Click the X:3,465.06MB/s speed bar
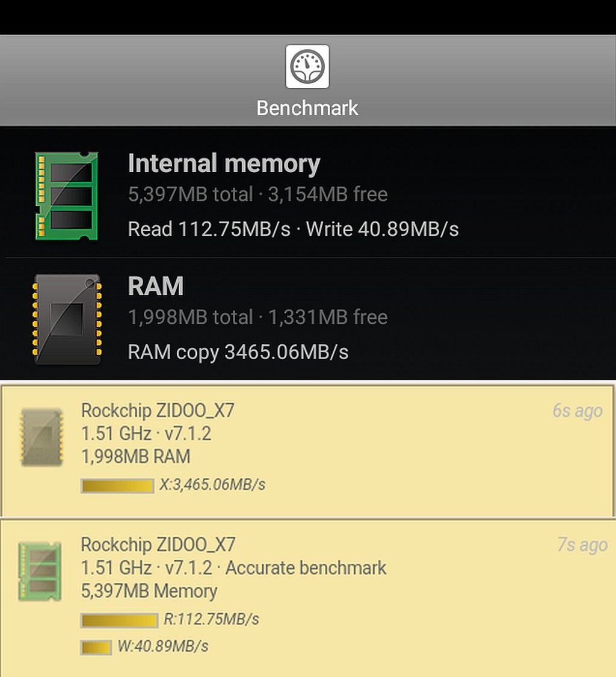The height and width of the screenshot is (677, 616). pyautogui.click(x=117, y=486)
